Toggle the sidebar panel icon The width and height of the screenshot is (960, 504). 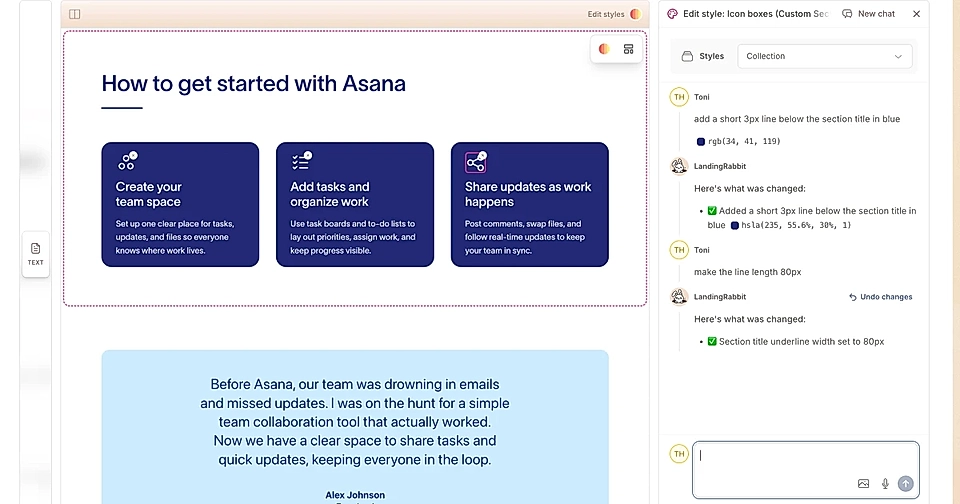click(x=75, y=14)
